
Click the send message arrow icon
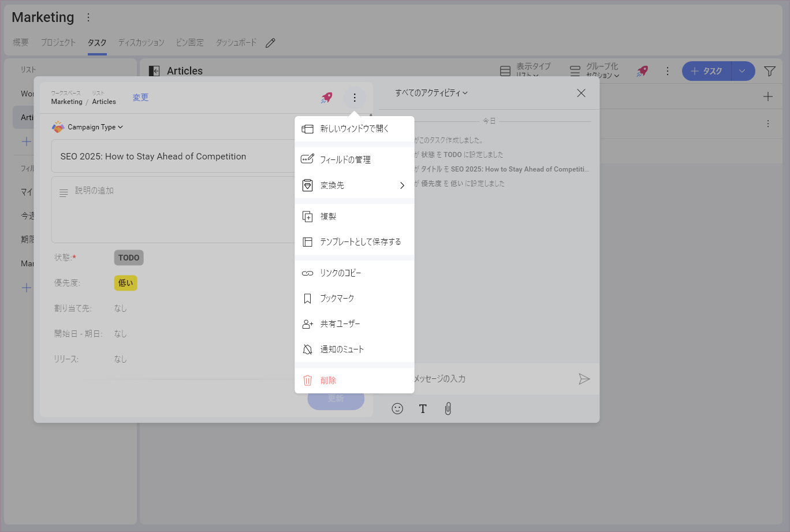tap(584, 379)
